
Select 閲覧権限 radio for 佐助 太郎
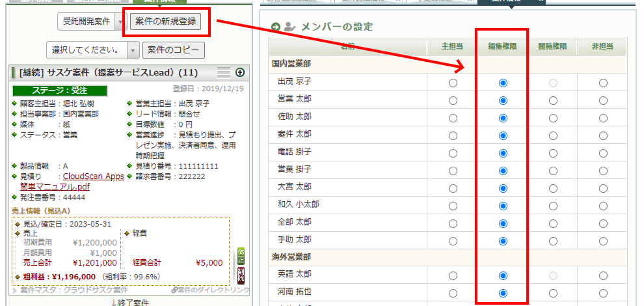click(x=553, y=118)
